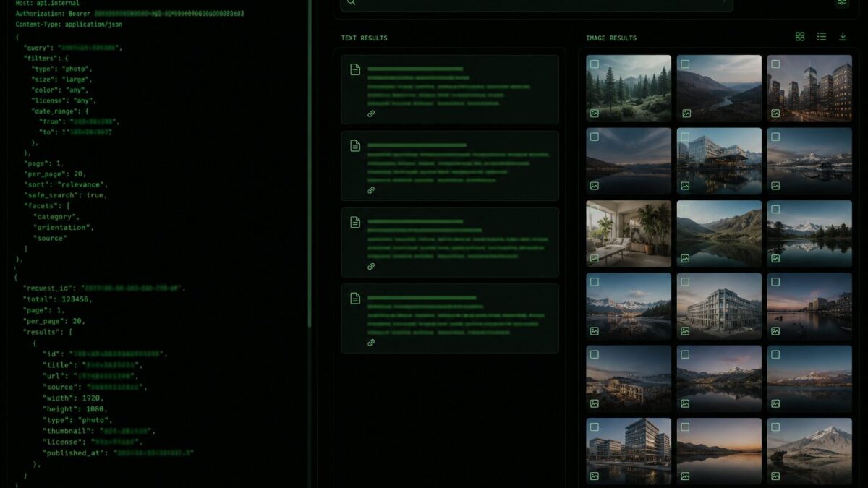Tick the city skyscrapers image checkbox

(775, 64)
